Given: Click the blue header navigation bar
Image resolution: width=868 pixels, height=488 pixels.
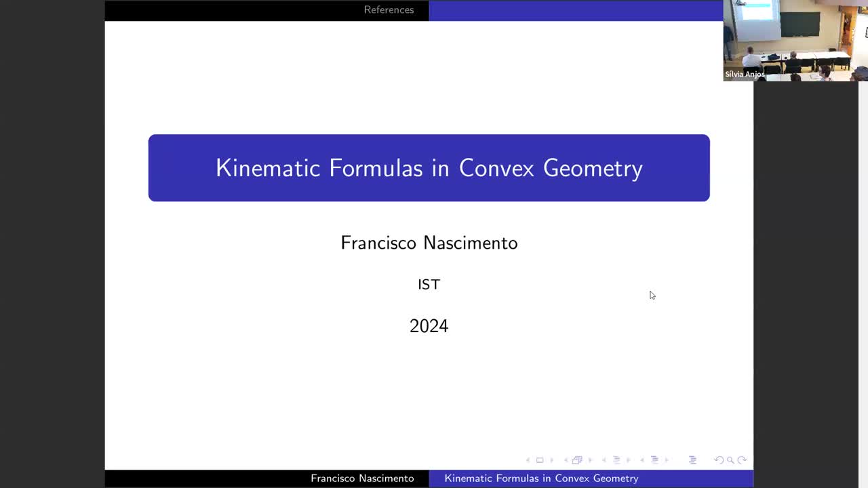Looking at the screenshot, I should [576, 11].
